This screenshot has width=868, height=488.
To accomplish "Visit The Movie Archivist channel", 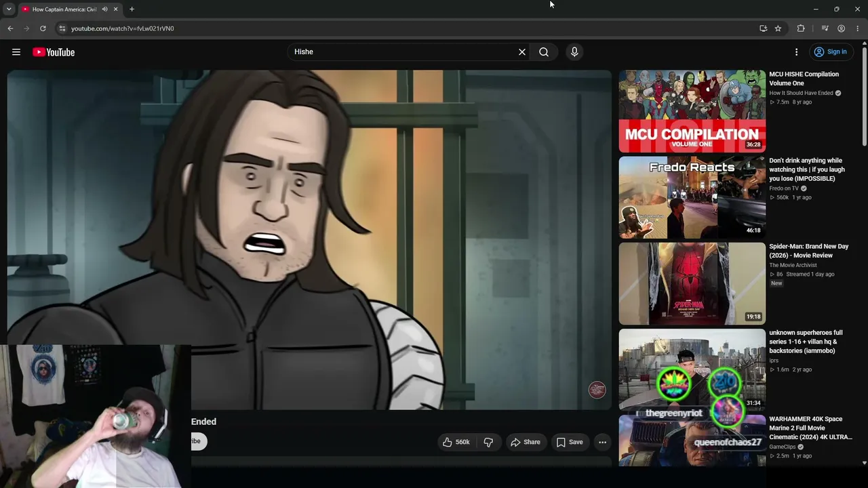I will (793, 265).
